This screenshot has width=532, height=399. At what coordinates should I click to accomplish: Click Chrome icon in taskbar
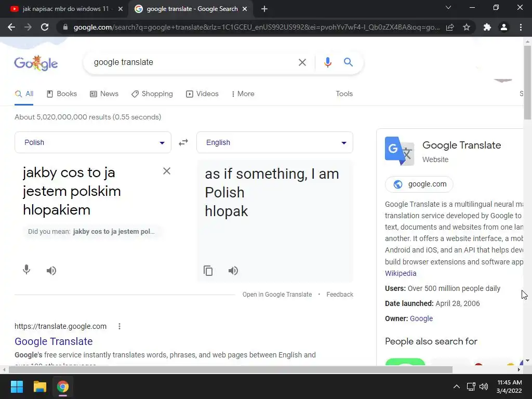tap(62, 387)
